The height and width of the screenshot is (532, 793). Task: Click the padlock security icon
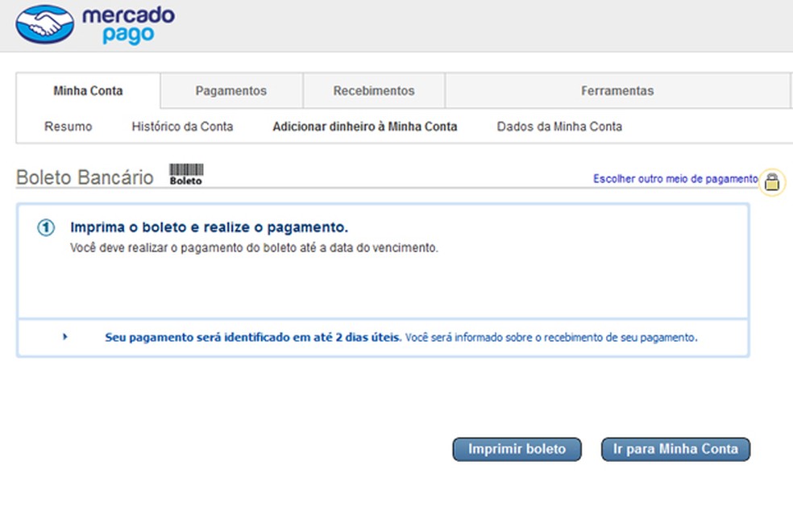tap(772, 181)
